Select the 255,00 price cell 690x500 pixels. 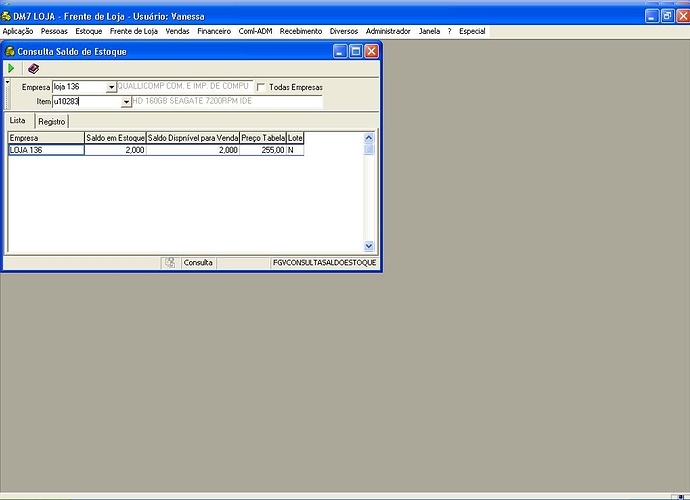[x=263, y=150]
